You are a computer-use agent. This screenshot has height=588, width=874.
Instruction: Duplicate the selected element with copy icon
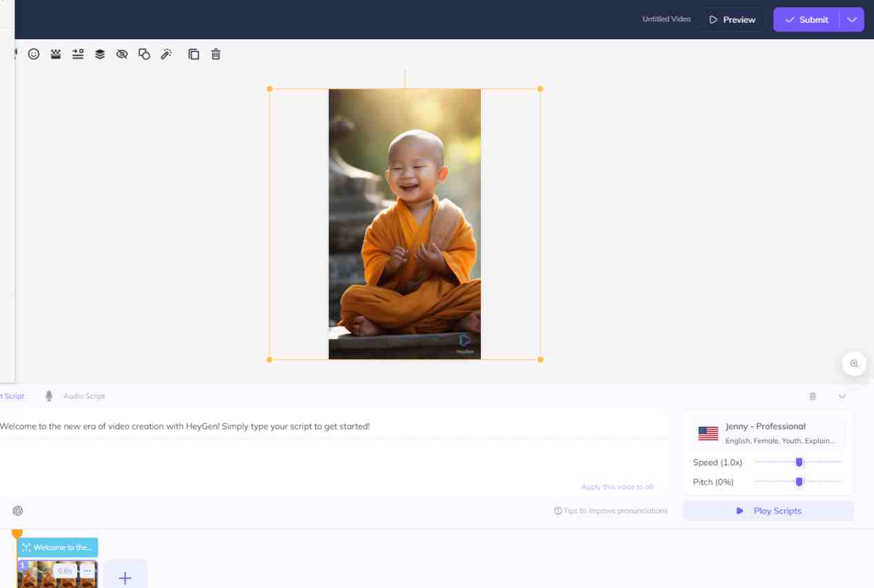point(194,54)
